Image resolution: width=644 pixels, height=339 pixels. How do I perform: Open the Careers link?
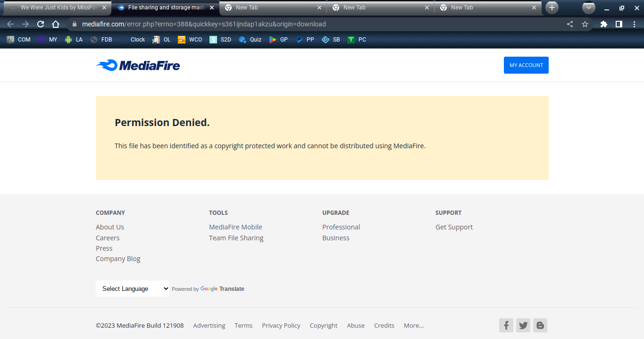pyautogui.click(x=108, y=238)
